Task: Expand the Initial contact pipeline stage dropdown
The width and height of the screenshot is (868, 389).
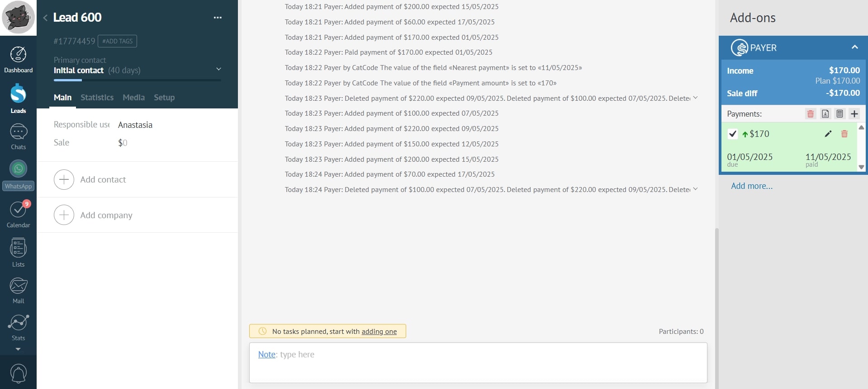Action: pyautogui.click(x=218, y=69)
